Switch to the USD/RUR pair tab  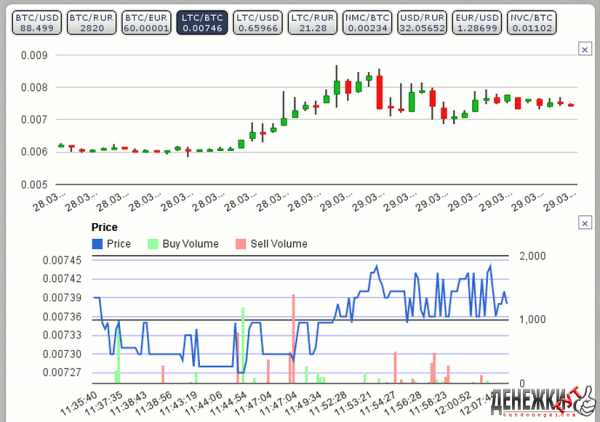tap(425, 22)
